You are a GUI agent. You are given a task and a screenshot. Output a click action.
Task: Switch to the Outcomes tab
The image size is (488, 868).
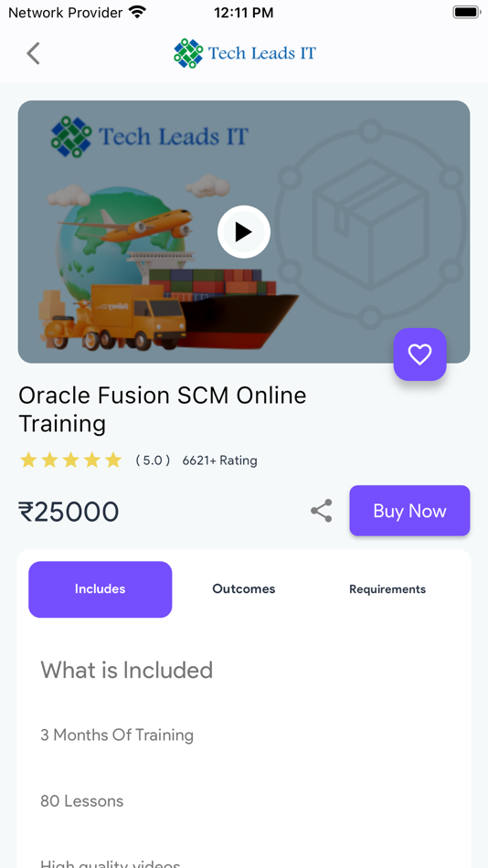pos(244,589)
